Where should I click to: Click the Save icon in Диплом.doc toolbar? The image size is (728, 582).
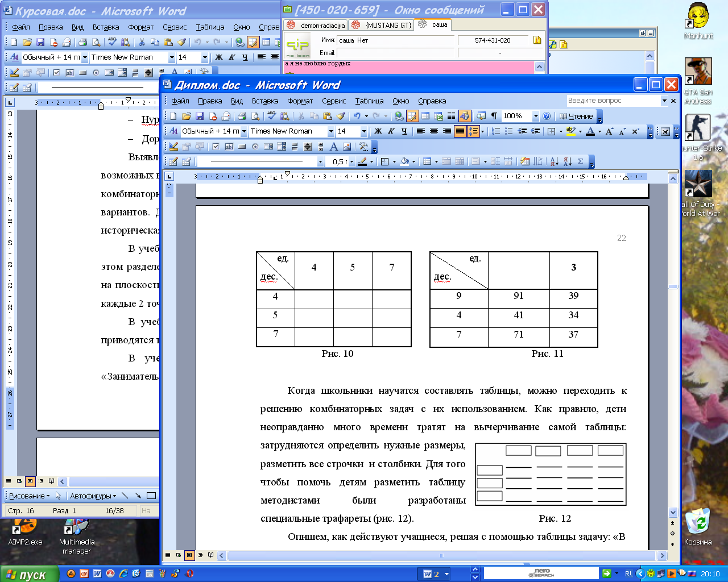[200, 116]
